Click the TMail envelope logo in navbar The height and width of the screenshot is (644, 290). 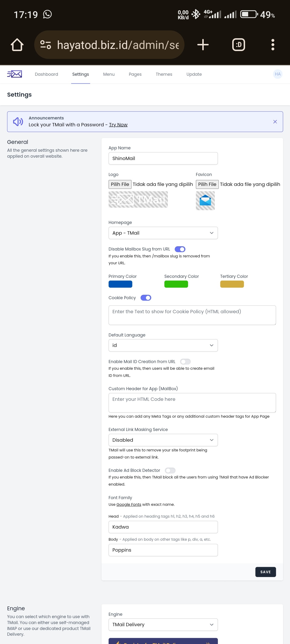click(14, 74)
